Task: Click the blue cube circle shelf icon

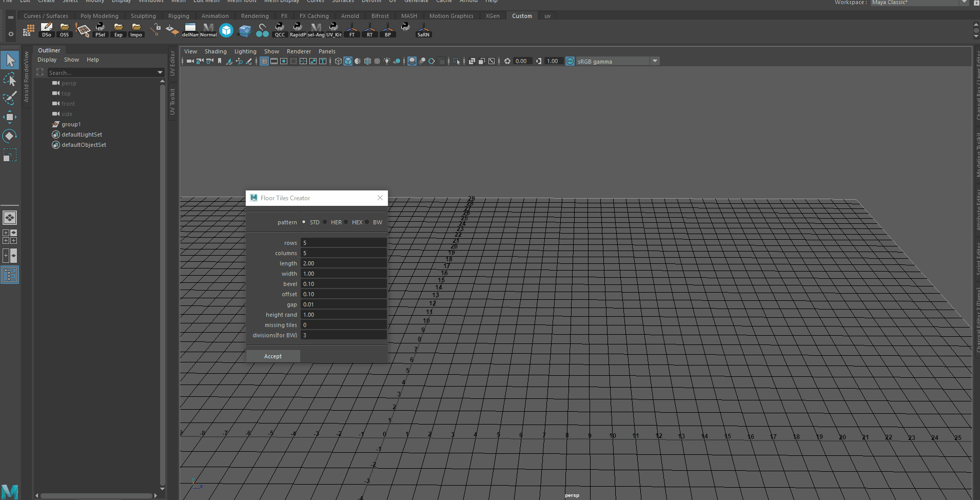Action: pos(226,30)
